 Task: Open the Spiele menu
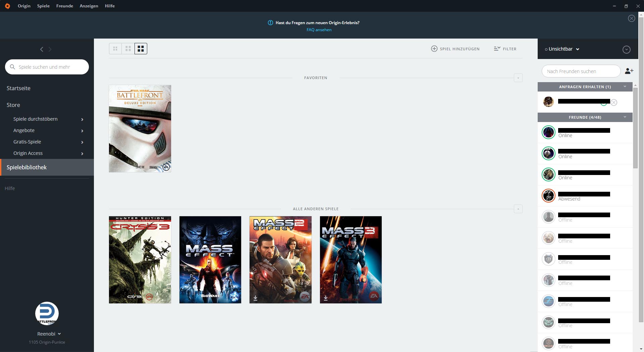(43, 6)
